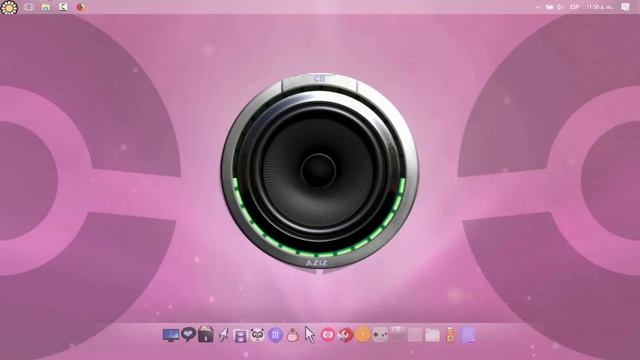Open the dark box dock icon
640x360 pixels.
click(206, 334)
